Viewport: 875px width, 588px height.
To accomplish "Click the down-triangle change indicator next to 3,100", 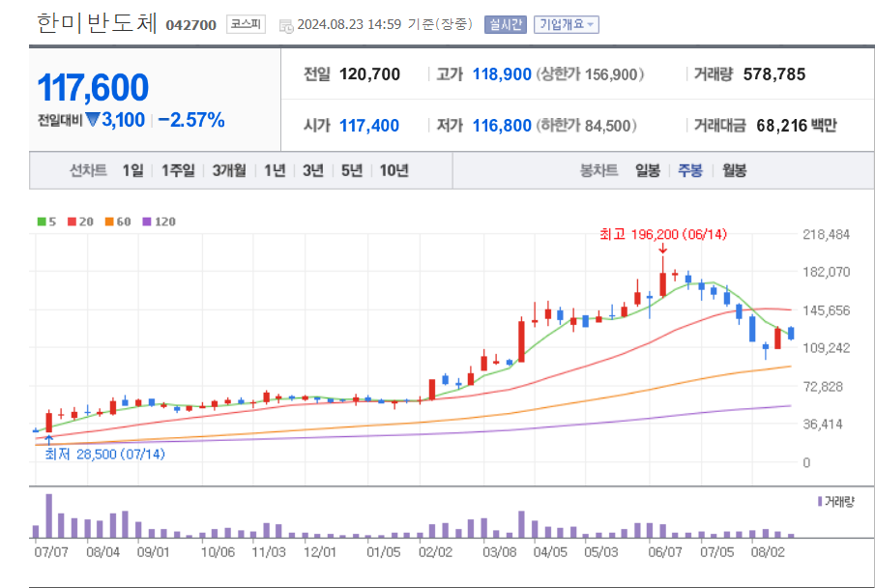I will [x=93, y=119].
